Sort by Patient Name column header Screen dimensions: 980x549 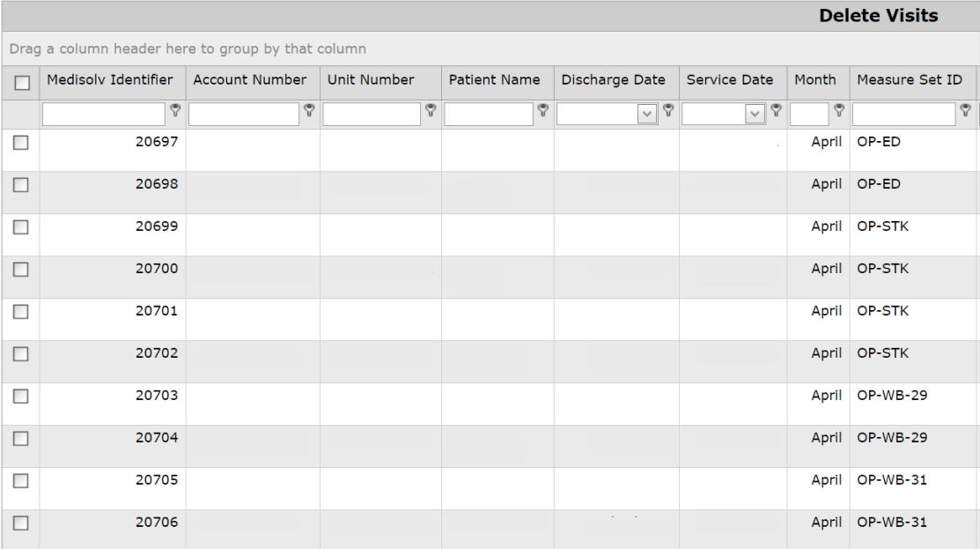(494, 80)
